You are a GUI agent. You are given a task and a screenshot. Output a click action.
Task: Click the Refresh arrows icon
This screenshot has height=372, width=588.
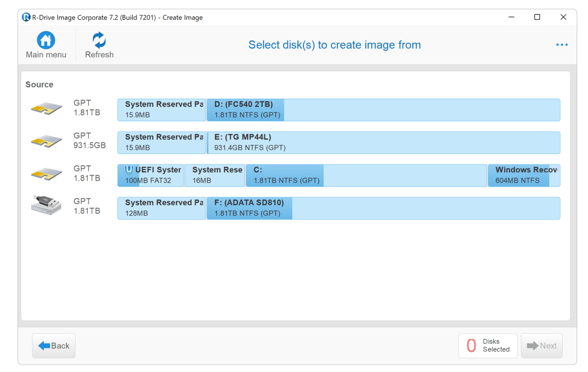[x=99, y=40]
